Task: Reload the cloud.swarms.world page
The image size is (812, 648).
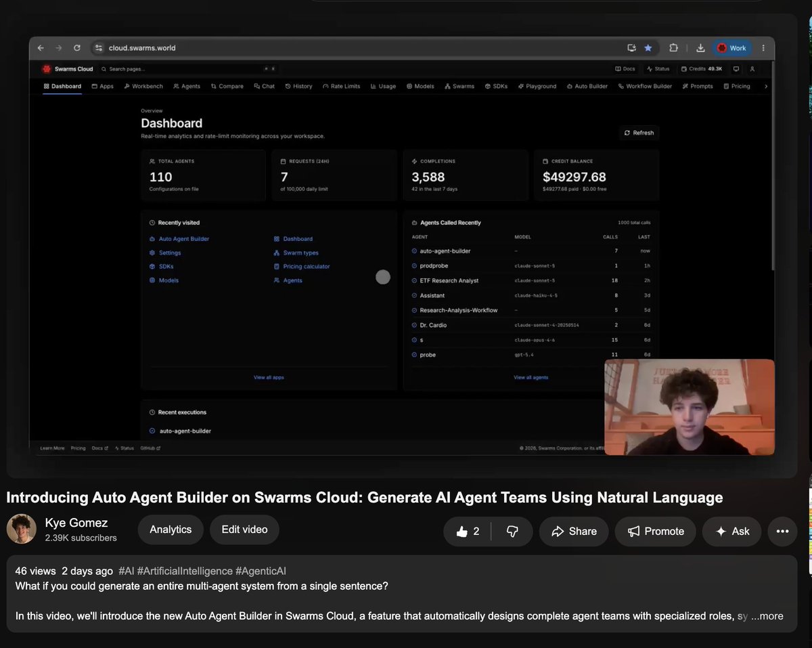Action: point(77,48)
